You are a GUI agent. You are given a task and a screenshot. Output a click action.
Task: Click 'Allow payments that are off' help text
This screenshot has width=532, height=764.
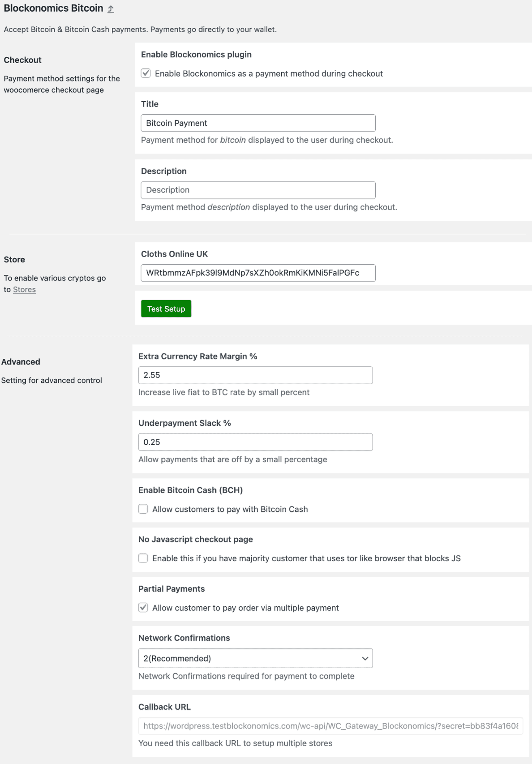232,459
